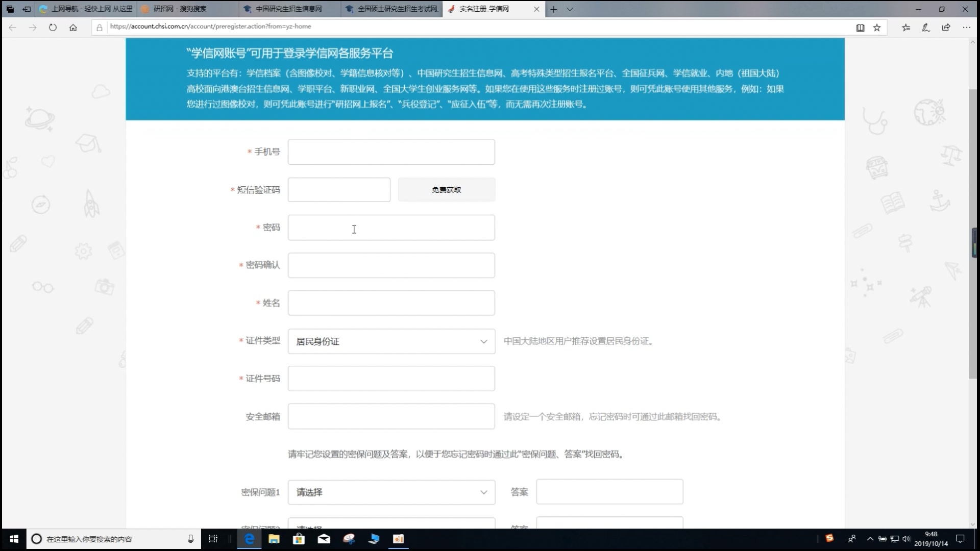
Task: Open the Mail app from the taskbar
Action: (x=324, y=539)
